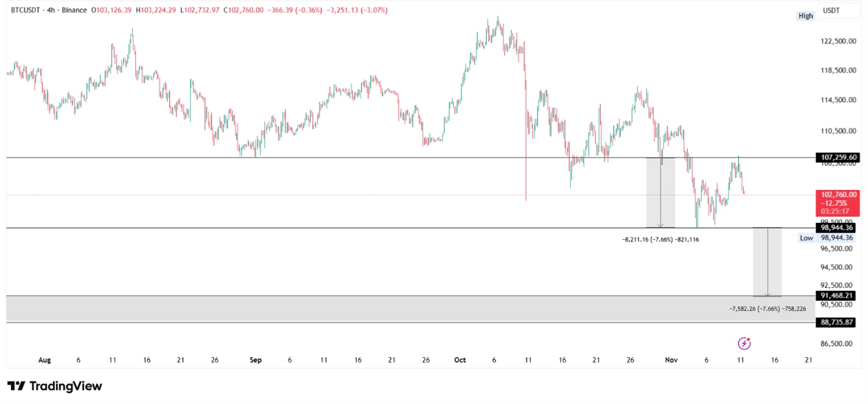Click the Nov label on time axis
Screen dimensions: 868x404
[x=671, y=360]
